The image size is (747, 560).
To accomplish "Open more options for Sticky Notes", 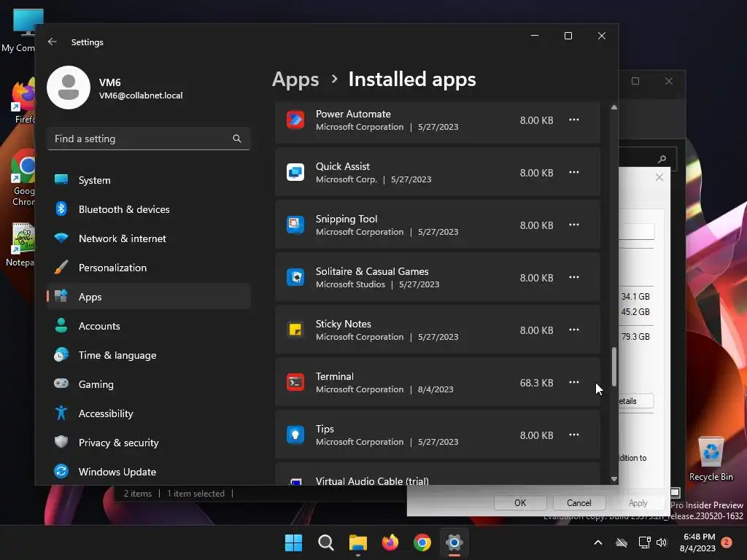I will (574, 330).
